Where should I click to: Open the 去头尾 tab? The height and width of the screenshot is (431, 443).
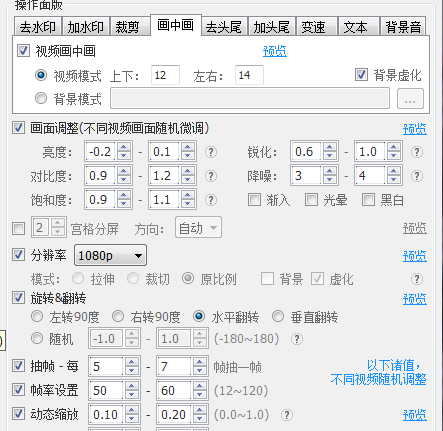224,27
